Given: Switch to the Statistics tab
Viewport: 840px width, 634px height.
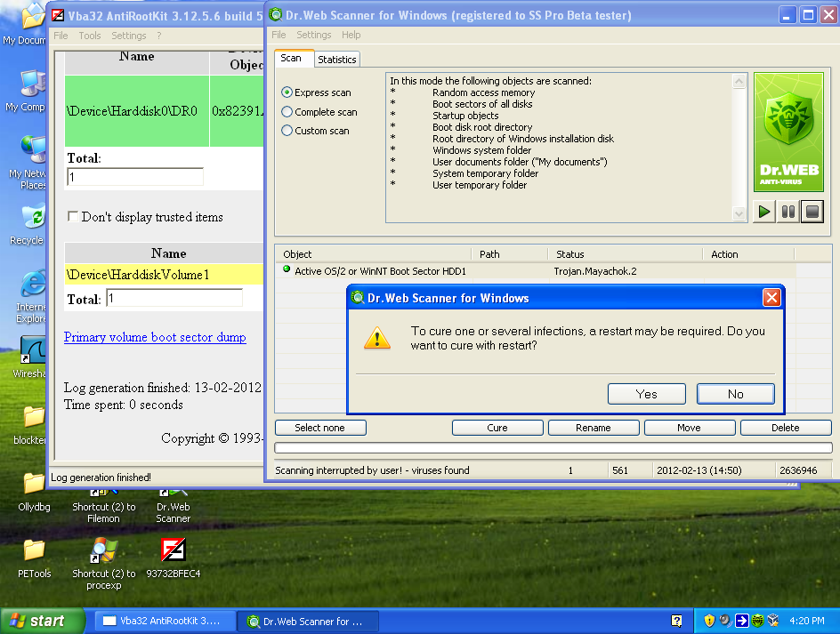Looking at the screenshot, I should click(336, 60).
